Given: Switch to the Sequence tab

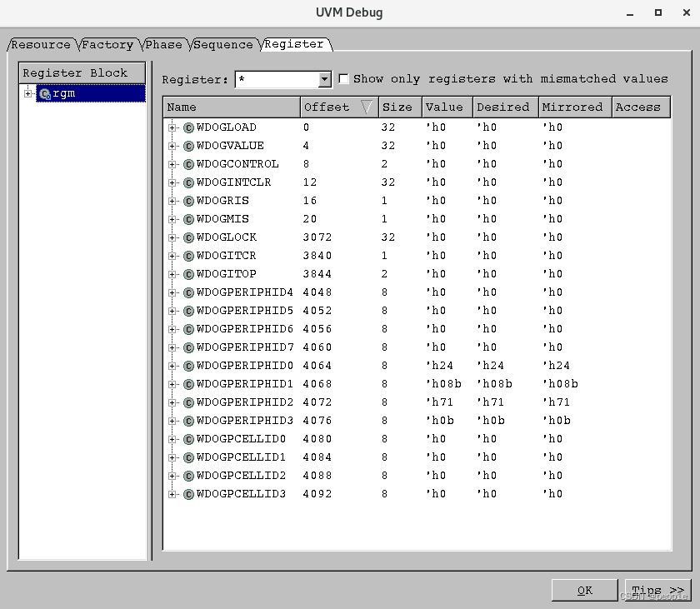Looking at the screenshot, I should [x=223, y=45].
